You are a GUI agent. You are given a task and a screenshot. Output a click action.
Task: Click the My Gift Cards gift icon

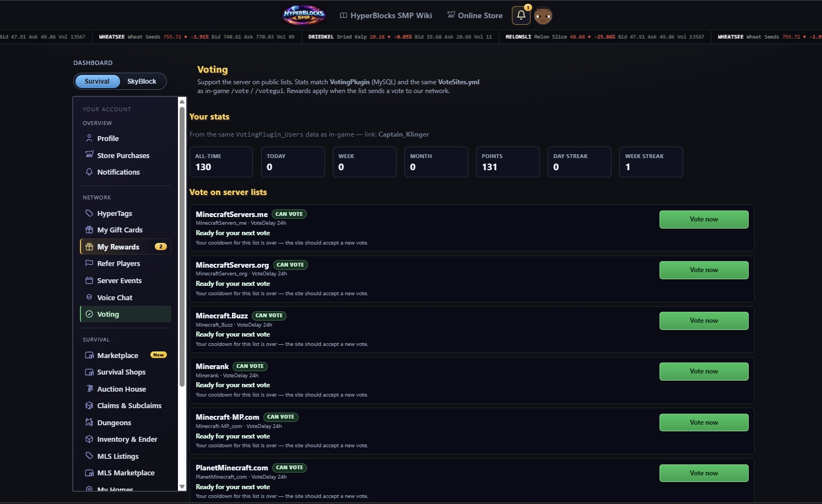89,230
